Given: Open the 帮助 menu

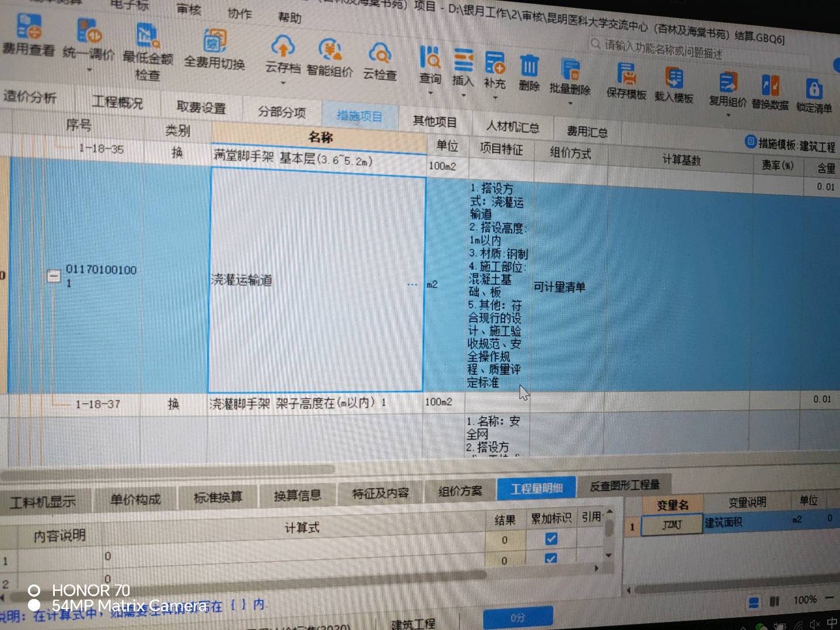Looking at the screenshot, I should [289, 17].
